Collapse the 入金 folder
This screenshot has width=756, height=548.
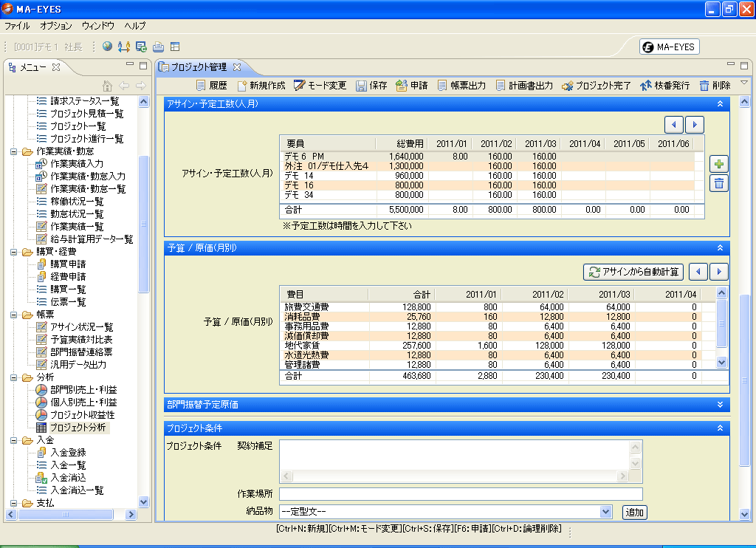[13, 440]
